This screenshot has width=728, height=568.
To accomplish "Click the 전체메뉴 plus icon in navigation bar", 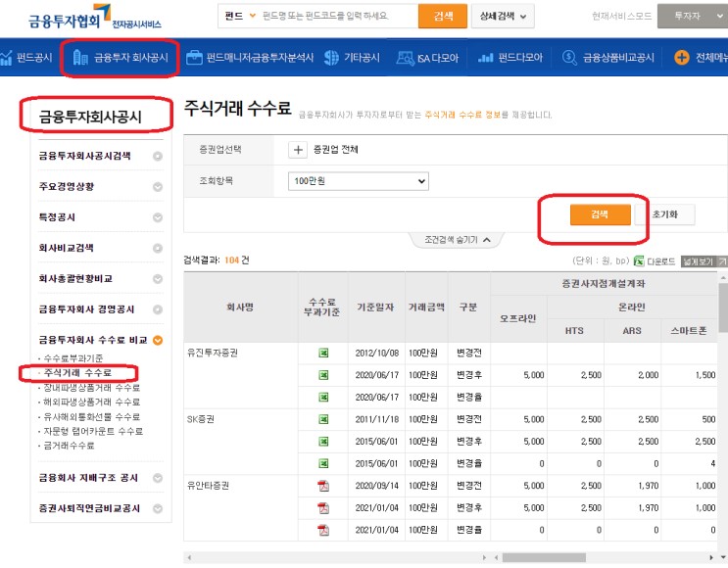I will point(683,58).
